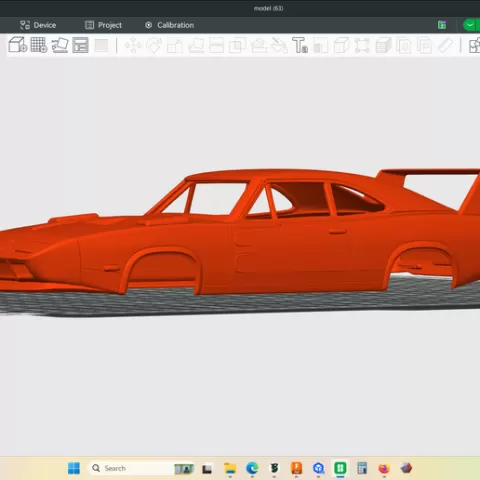This screenshot has width=480, height=480.
Task: Click the Assembly view icon at toolbar end
Action: (x=475, y=45)
